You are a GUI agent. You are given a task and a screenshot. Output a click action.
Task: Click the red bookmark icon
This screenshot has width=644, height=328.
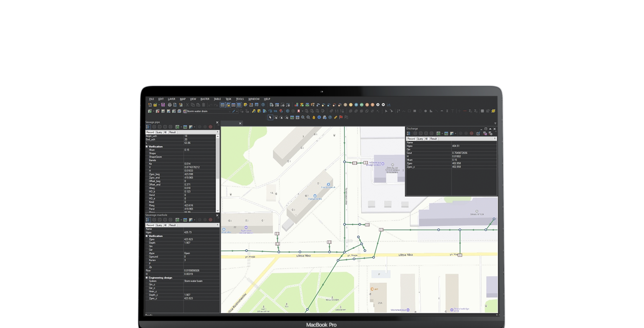298,111
